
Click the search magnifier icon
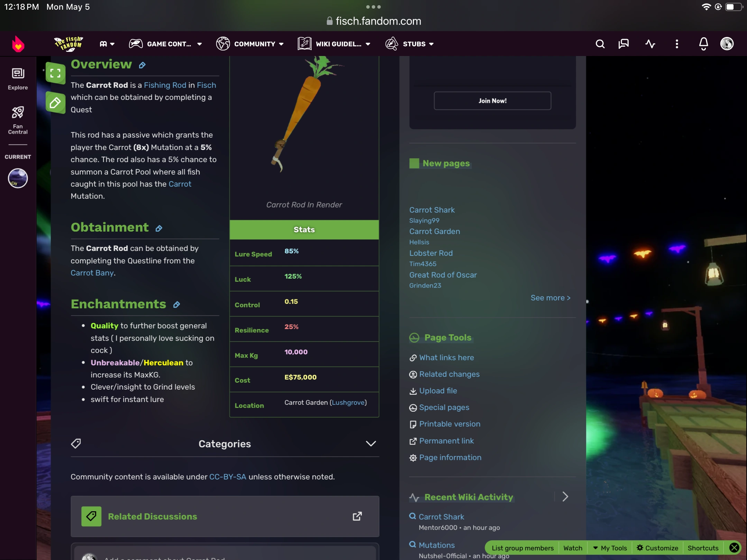coord(600,44)
